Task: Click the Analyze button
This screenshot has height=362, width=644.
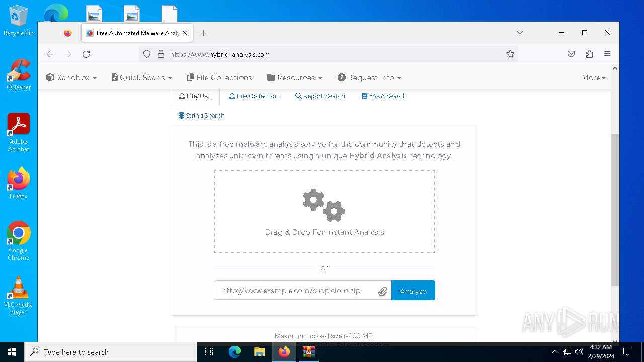Action: (413, 290)
